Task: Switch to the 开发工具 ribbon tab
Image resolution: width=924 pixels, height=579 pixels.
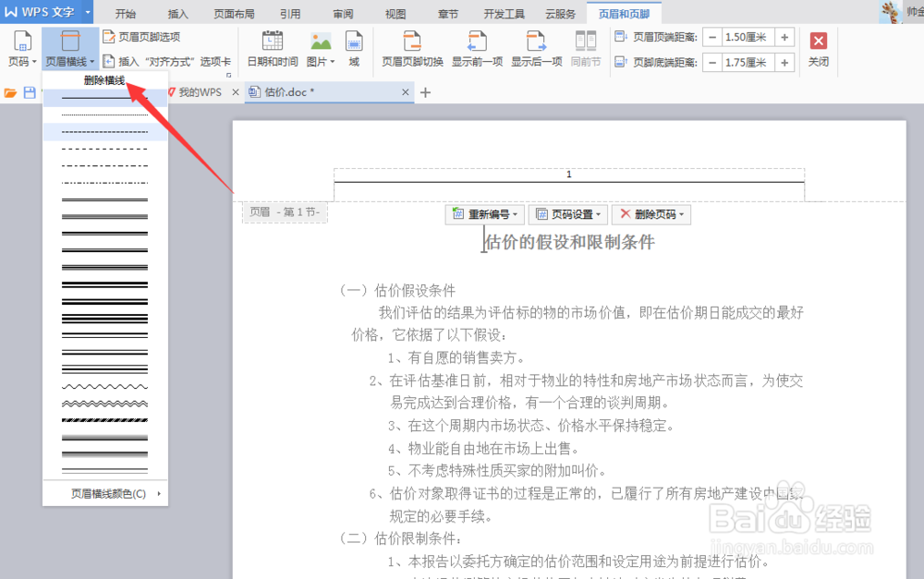Action: coord(504,14)
